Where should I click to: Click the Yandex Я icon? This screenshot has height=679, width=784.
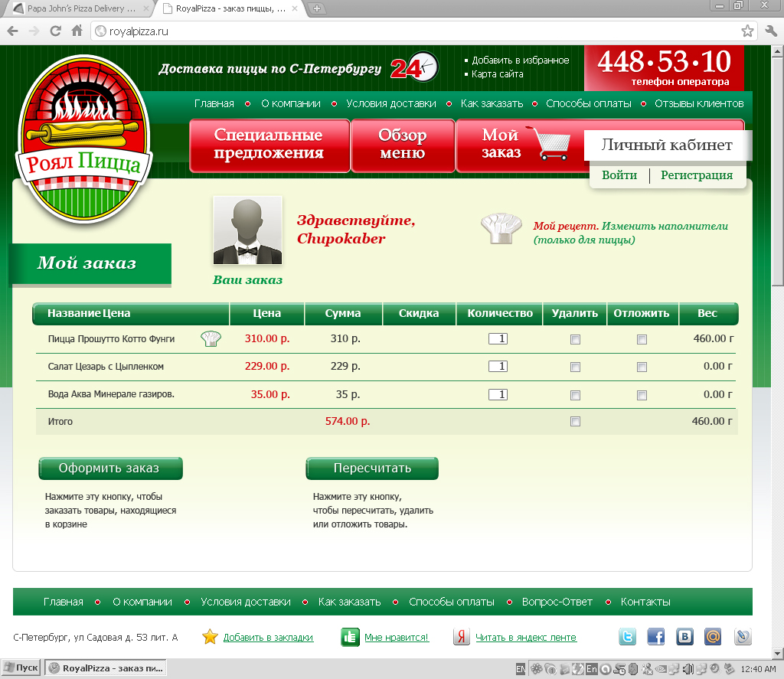click(462, 637)
